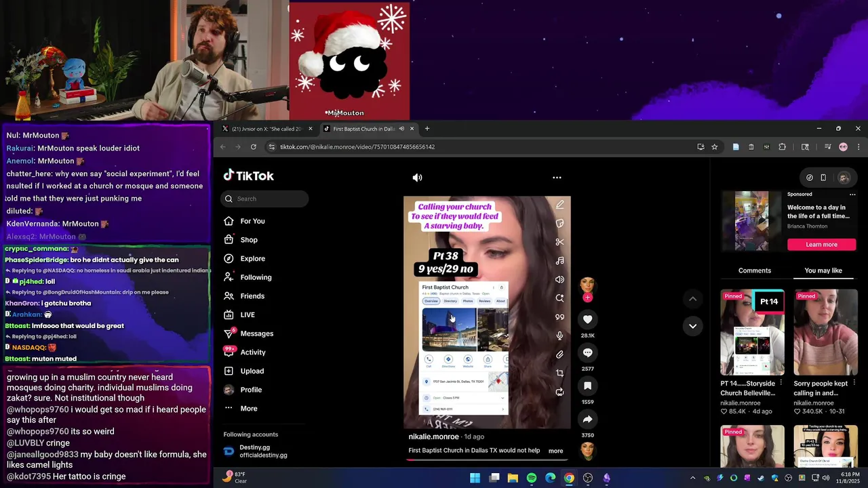Select the pencil edit icon on video
This screenshot has width=868, height=488.
point(559,205)
